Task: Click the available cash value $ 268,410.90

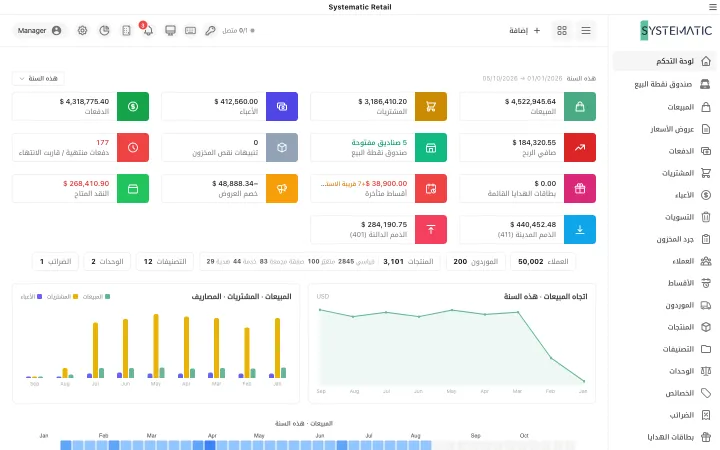Action: pyautogui.click(x=86, y=184)
